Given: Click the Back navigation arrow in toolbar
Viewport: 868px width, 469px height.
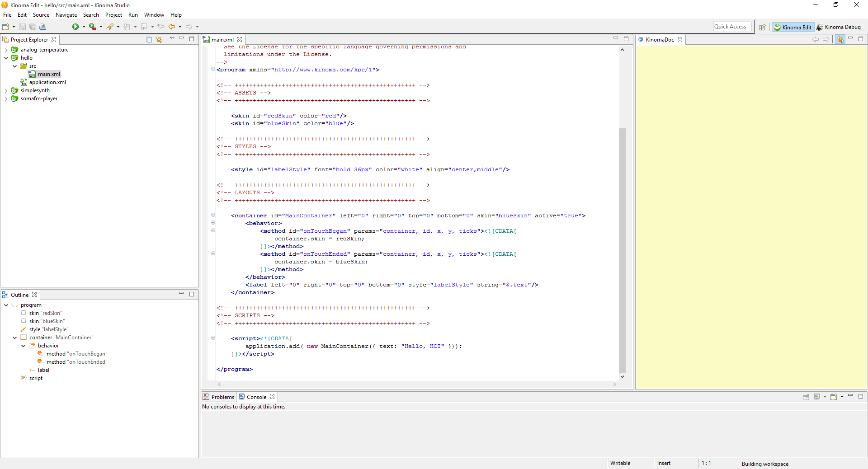Looking at the screenshot, I should point(172,27).
